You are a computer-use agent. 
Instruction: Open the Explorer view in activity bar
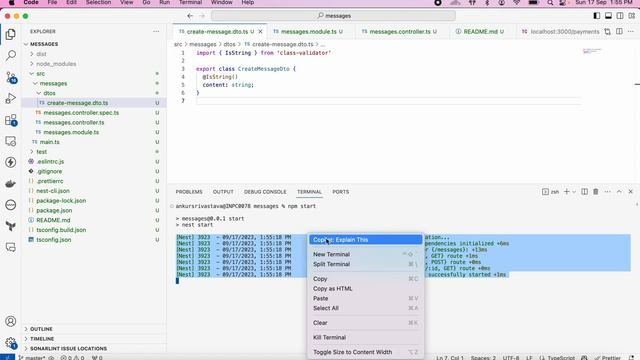click(x=11, y=34)
